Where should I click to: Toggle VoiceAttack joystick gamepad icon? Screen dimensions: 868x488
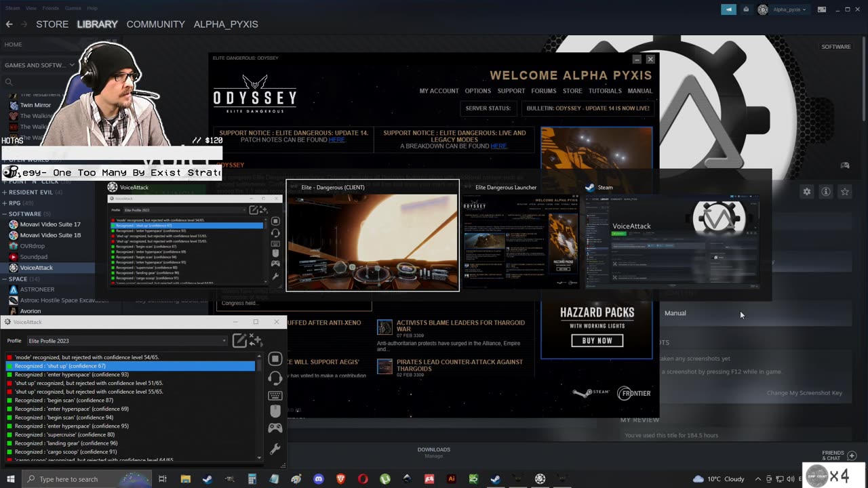coord(275,428)
